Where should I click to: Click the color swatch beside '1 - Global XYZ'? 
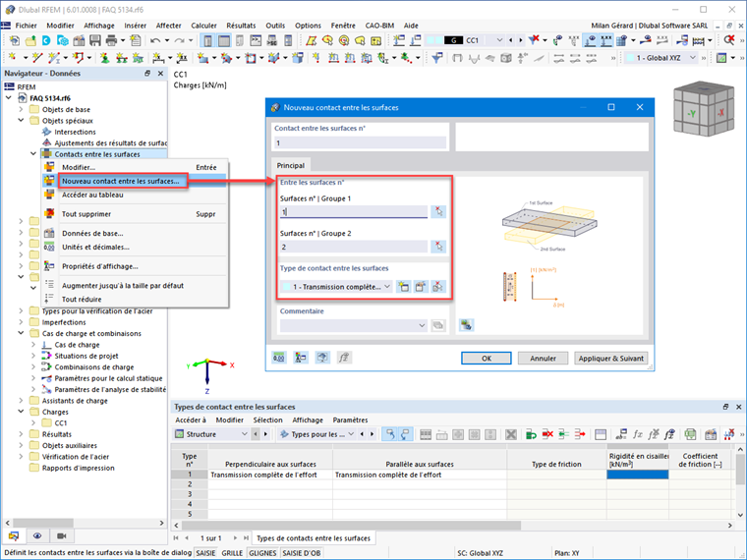630,58
